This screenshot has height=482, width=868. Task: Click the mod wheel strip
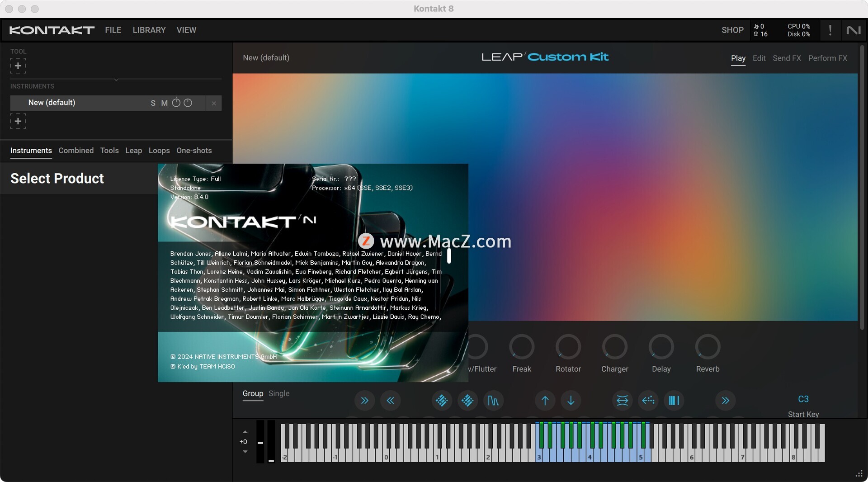(271, 442)
